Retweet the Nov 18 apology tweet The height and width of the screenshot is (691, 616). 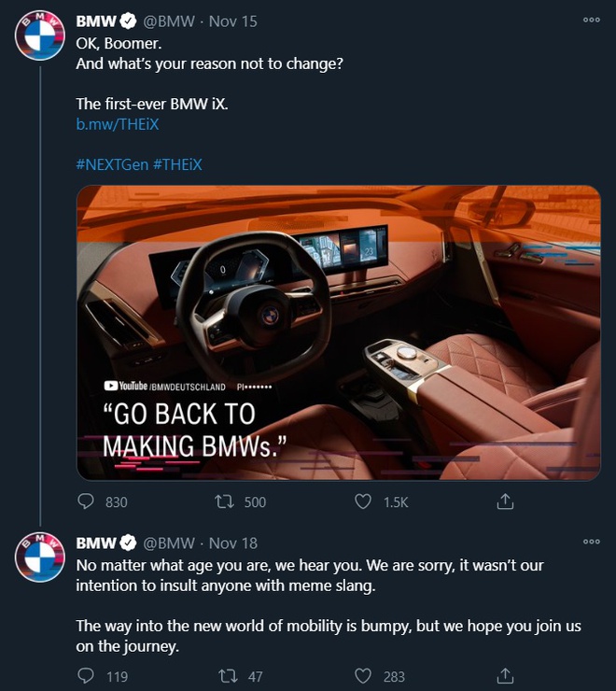[224, 676]
